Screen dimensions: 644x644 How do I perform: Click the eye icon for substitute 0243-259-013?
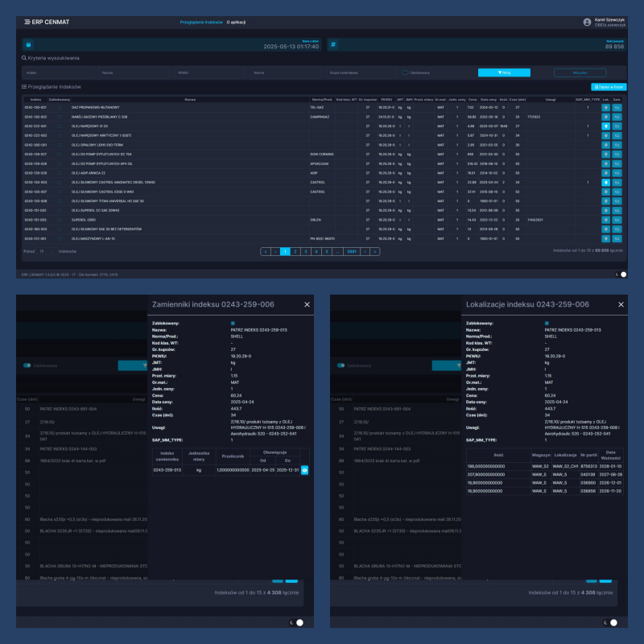coord(305,469)
